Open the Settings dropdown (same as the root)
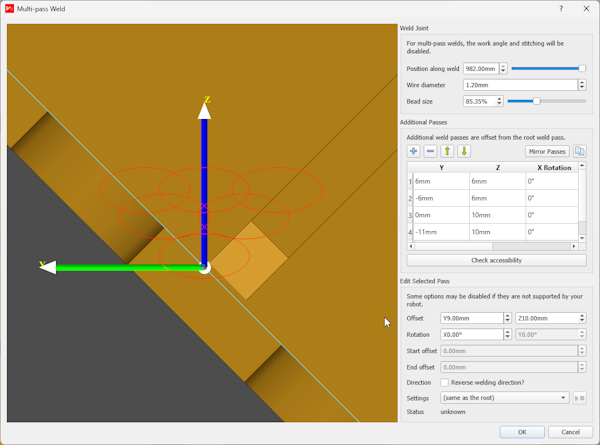This screenshot has width=600, height=445. pos(505,397)
